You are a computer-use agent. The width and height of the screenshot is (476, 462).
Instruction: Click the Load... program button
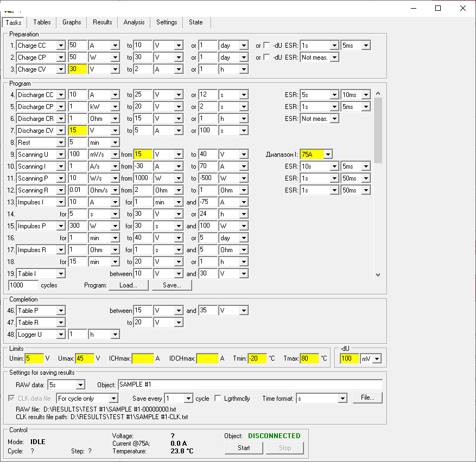pyautogui.click(x=129, y=285)
